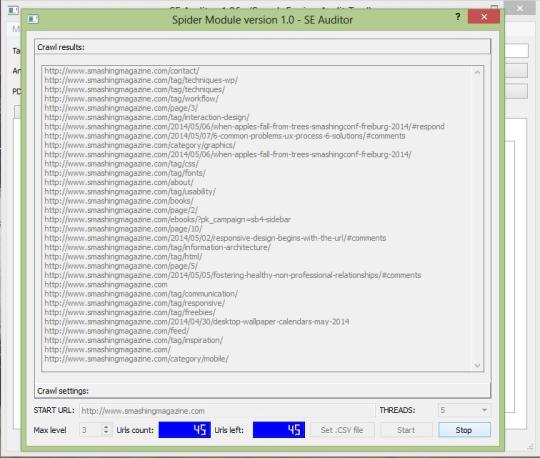Select the /tag/fonts/ URL row
Viewport: 540px width, 458px height.
(125, 173)
